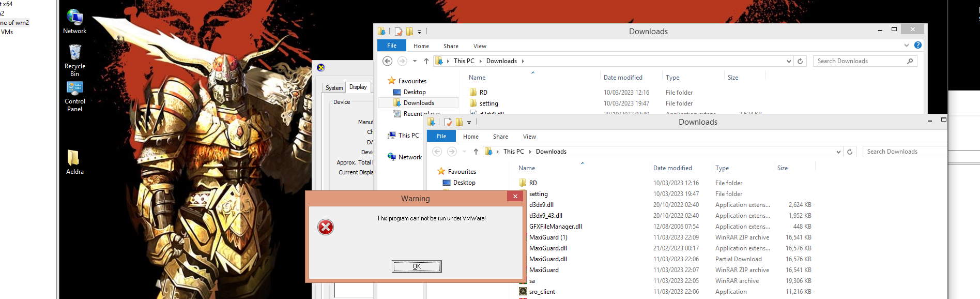Screen dimensions: 980x299
Task: Click the Search Downloads box in rear window
Action: 865,61
